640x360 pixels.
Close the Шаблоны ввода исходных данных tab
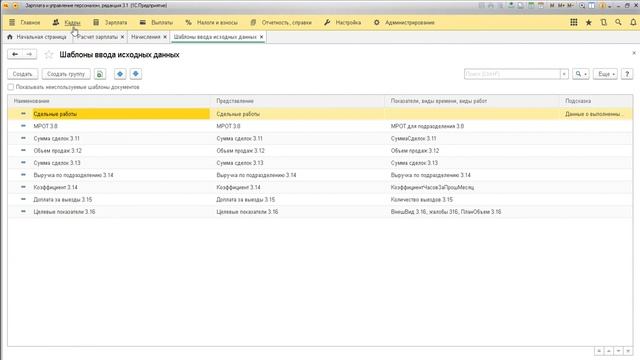point(262,37)
